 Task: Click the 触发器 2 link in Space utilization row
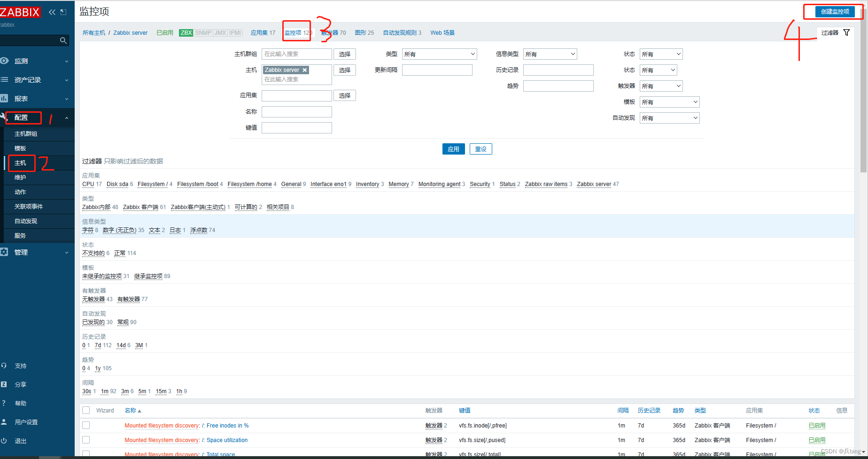[434, 440]
